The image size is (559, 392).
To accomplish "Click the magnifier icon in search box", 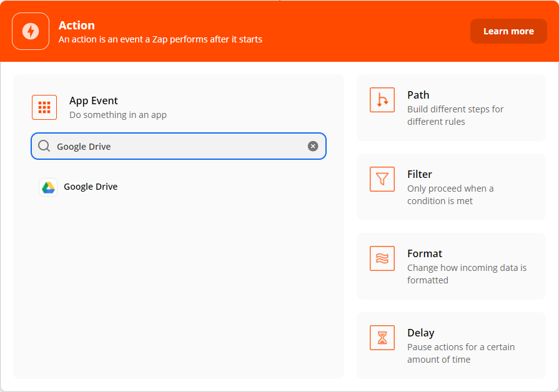I will (x=44, y=146).
